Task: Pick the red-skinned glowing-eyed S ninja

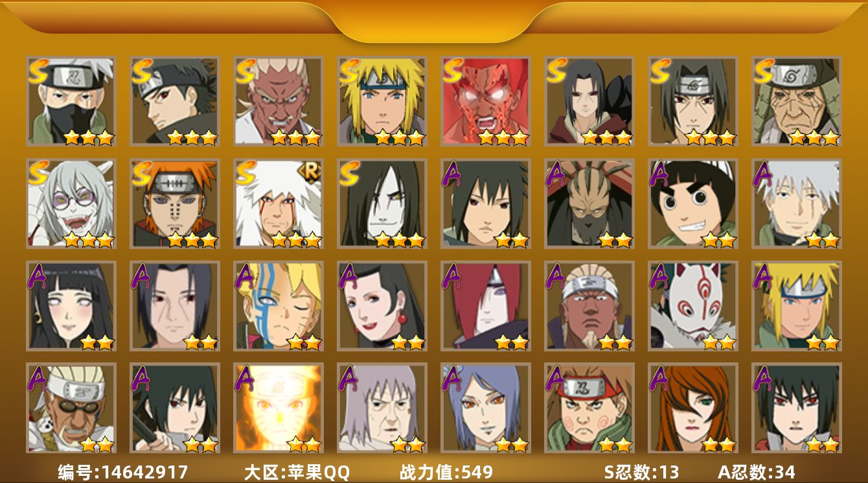Action: (x=485, y=101)
